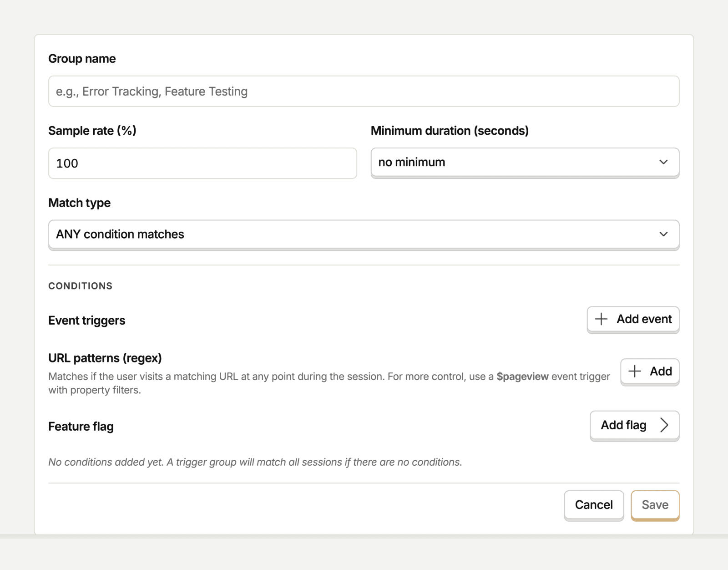The width and height of the screenshot is (728, 570).
Task: Click the 'No conditions added yet' note
Action: (x=255, y=462)
